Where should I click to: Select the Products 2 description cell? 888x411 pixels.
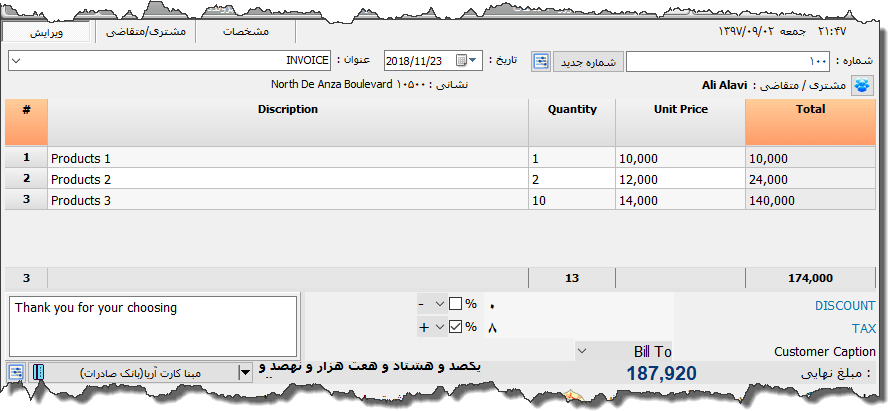[288, 179]
